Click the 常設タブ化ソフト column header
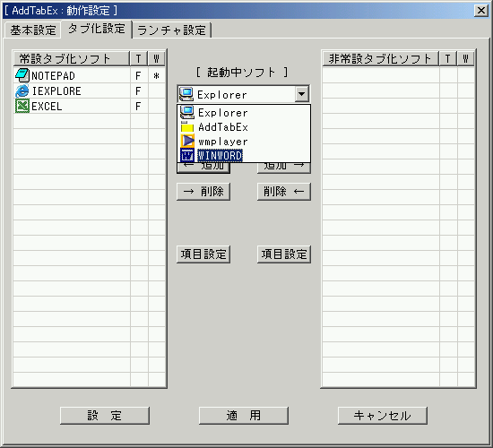The image size is (493, 448). tap(72, 58)
